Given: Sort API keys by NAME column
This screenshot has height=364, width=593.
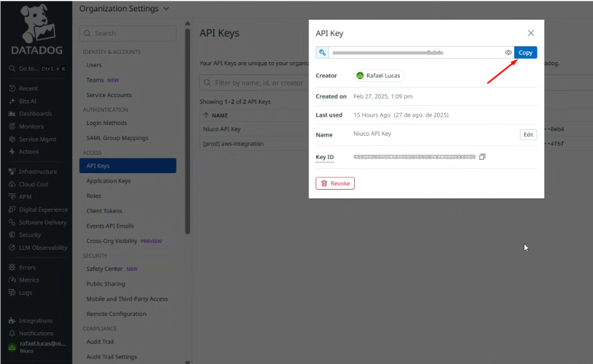Looking at the screenshot, I should coord(215,115).
